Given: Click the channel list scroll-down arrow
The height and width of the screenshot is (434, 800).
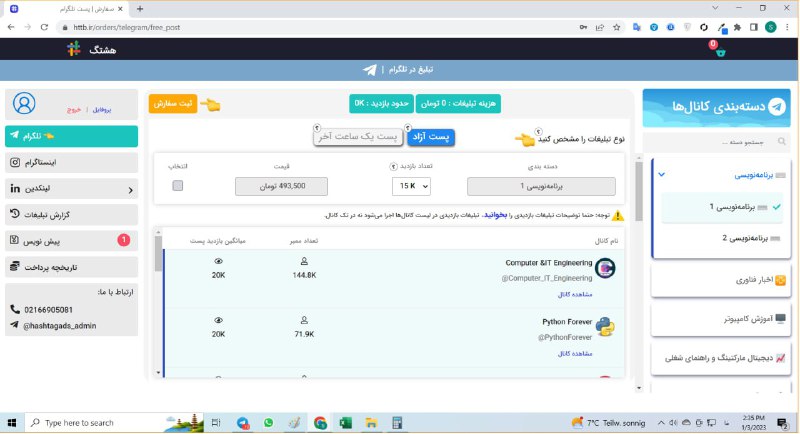Looking at the screenshot, I should (158, 373).
